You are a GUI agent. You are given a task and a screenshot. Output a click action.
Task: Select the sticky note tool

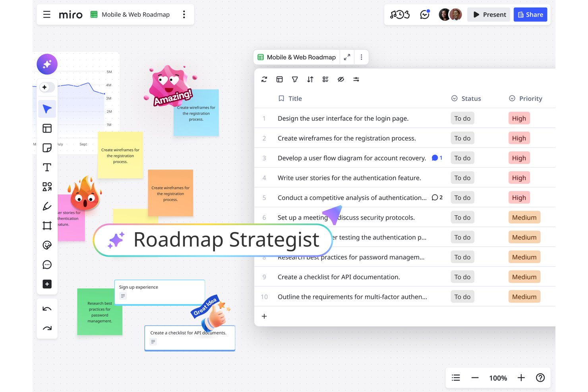click(x=47, y=148)
